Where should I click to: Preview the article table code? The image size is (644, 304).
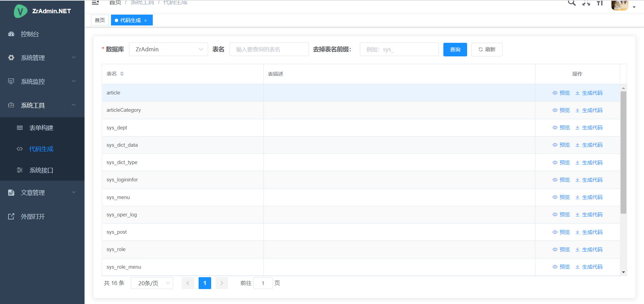tap(561, 93)
